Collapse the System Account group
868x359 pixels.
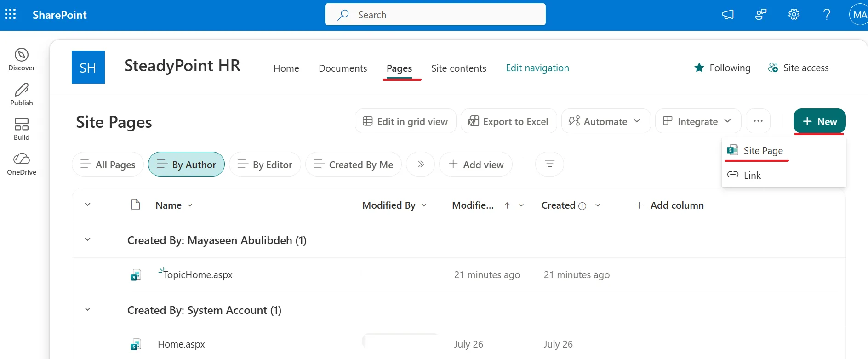(x=88, y=309)
